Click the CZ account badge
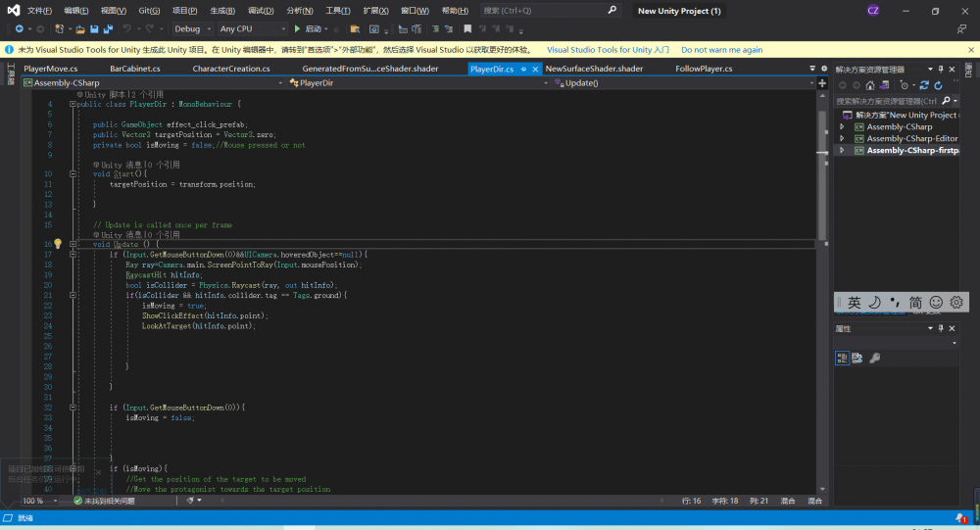This screenshot has width=980, height=530. (x=873, y=10)
